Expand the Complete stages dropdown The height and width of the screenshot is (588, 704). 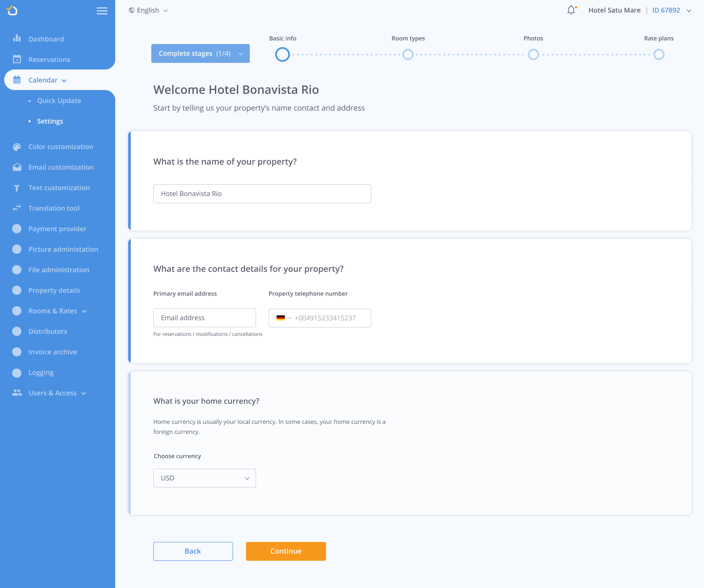coord(200,54)
